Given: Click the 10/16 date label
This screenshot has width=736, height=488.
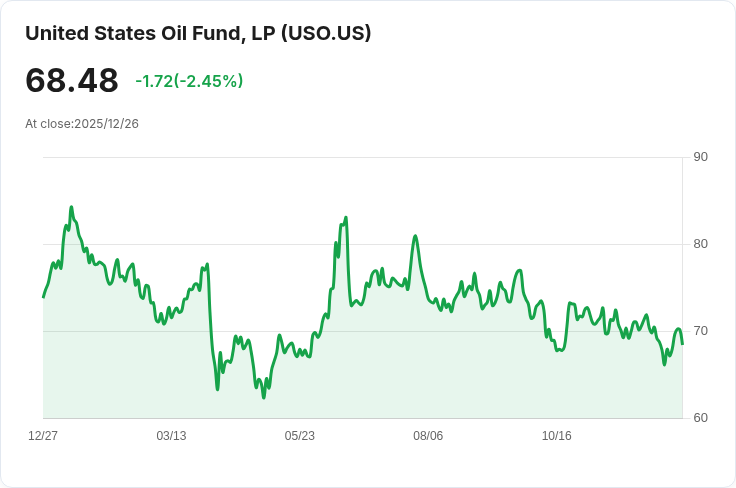Looking at the screenshot, I should (x=556, y=436).
